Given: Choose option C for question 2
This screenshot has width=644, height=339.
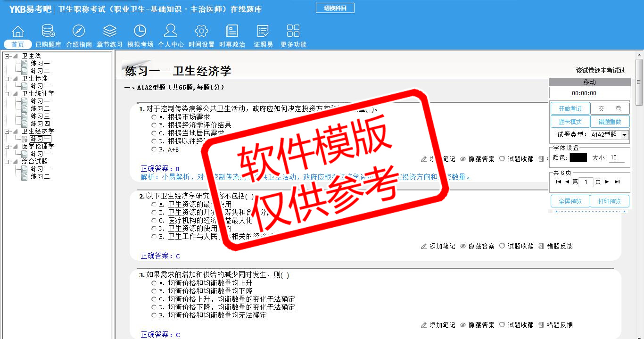Looking at the screenshot, I should tap(154, 220).
